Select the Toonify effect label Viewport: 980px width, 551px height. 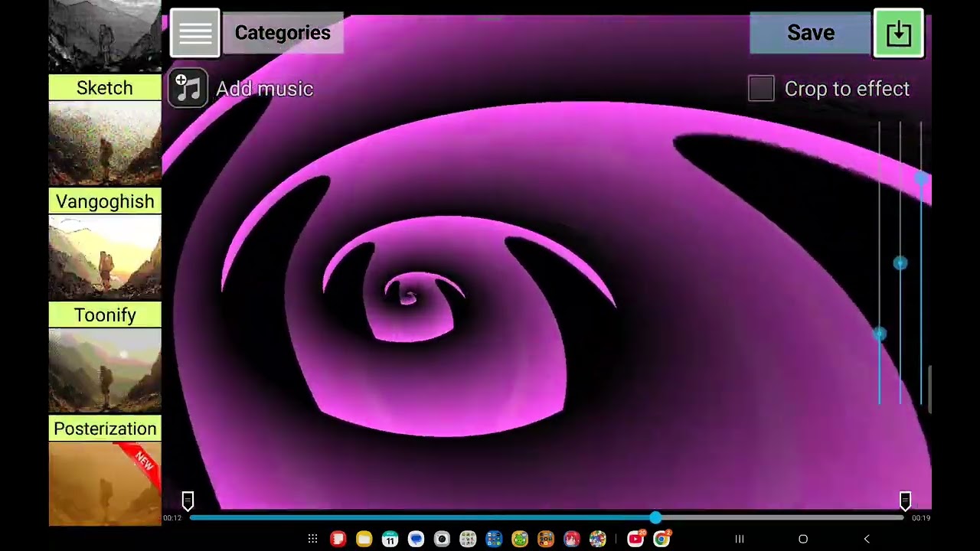click(105, 315)
